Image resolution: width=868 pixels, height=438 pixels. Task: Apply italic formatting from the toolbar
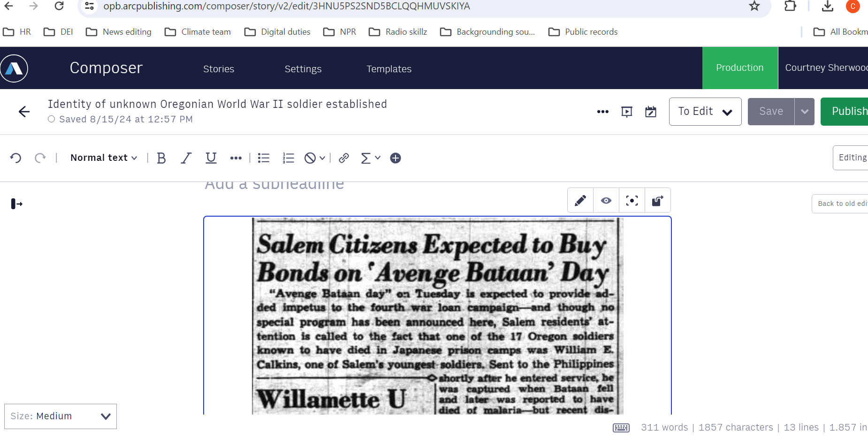click(x=186, y=159)
